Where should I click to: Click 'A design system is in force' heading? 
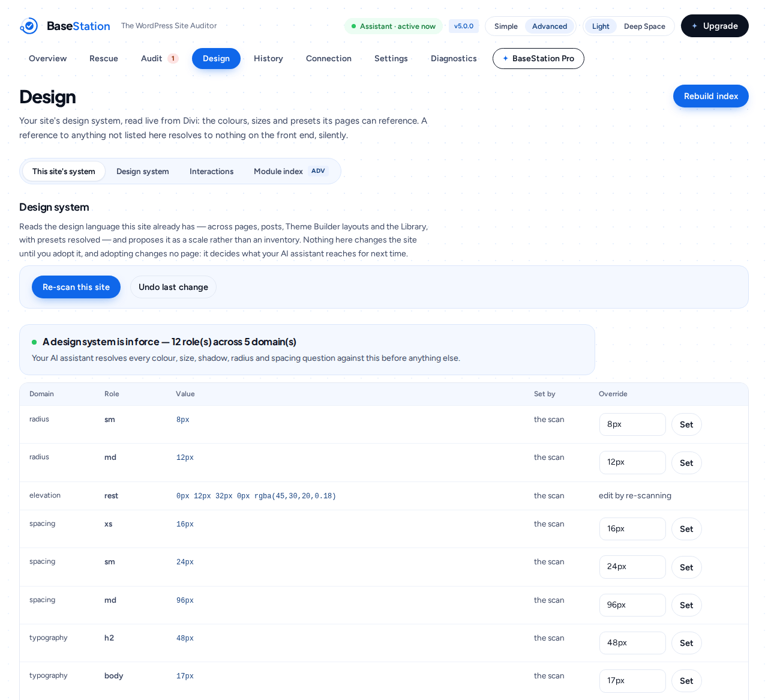pos(169,342)
